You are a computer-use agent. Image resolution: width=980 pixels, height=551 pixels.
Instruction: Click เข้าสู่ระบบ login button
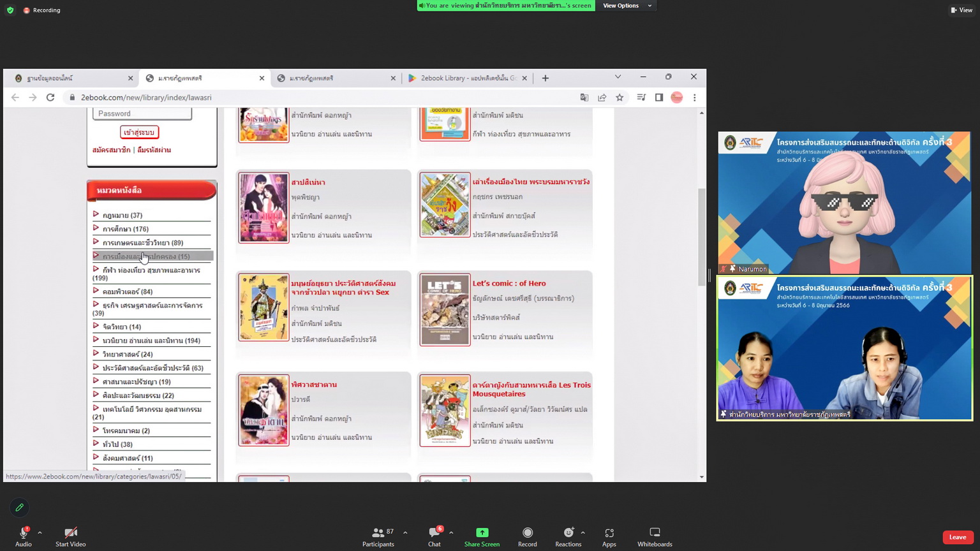tap(139, 132)
